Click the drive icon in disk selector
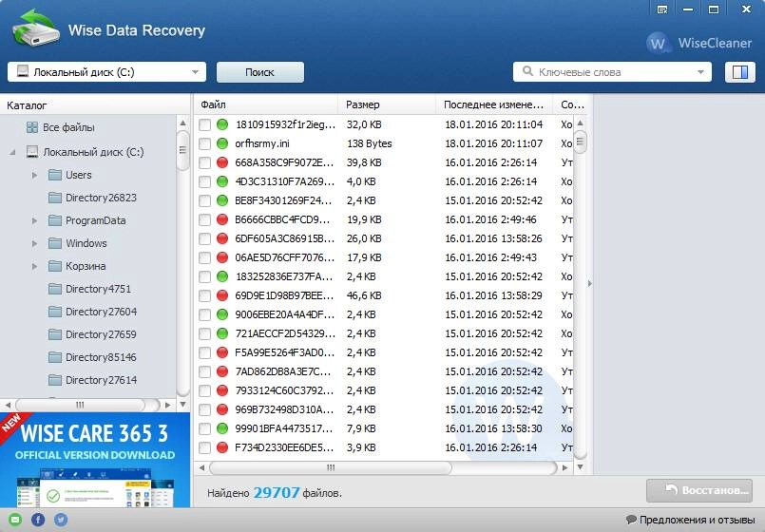Image resolution: width=765 pixels, height=532 pixels. (23, 71)
